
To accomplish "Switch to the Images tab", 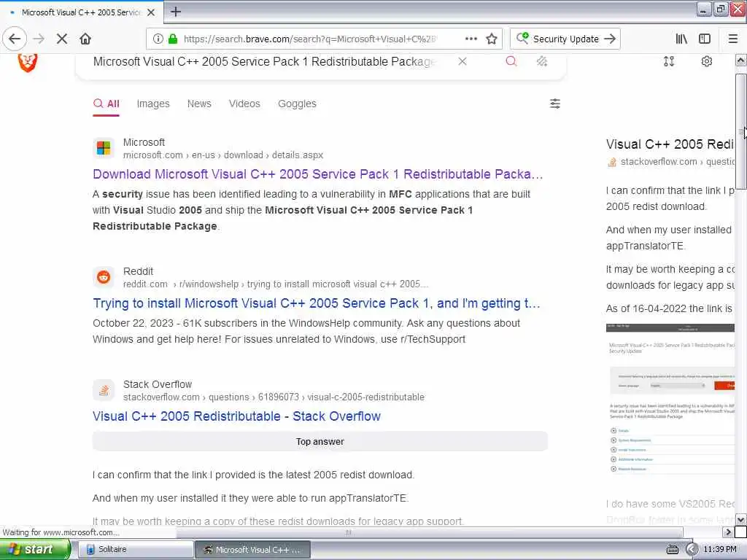I will pos(153,104).
